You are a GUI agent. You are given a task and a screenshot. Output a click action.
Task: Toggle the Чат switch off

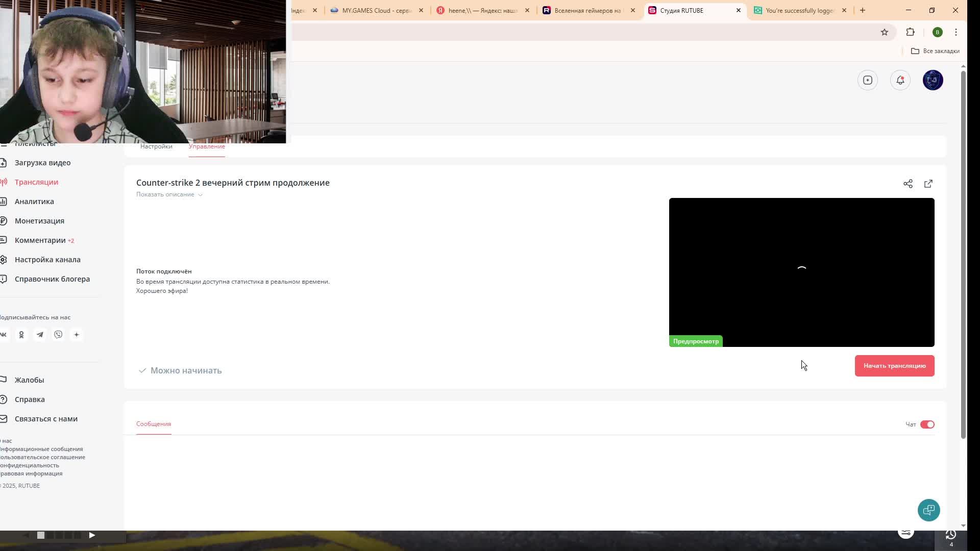[927, 424]
